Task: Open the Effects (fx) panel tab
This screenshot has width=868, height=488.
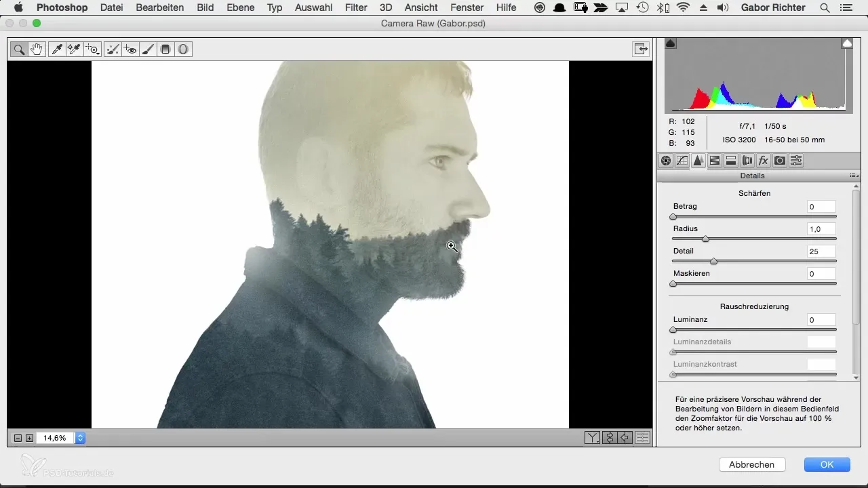Action: tap(764, 161)
